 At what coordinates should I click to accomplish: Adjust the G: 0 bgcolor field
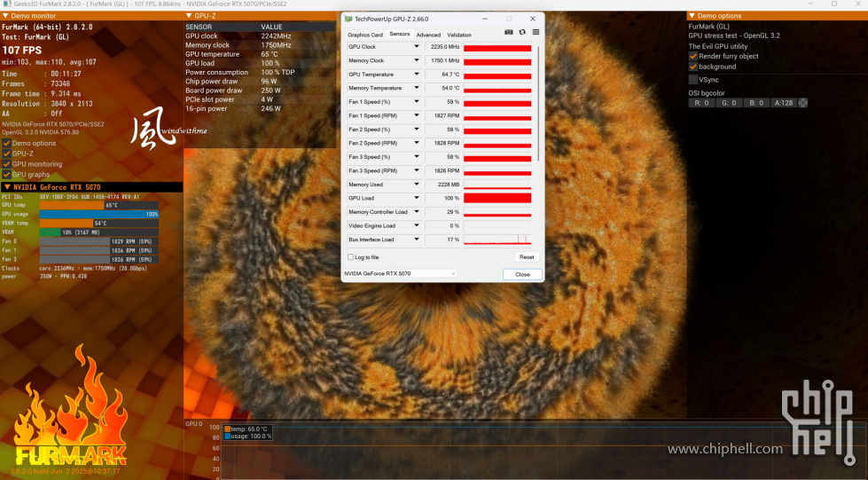tap(729, 103)
